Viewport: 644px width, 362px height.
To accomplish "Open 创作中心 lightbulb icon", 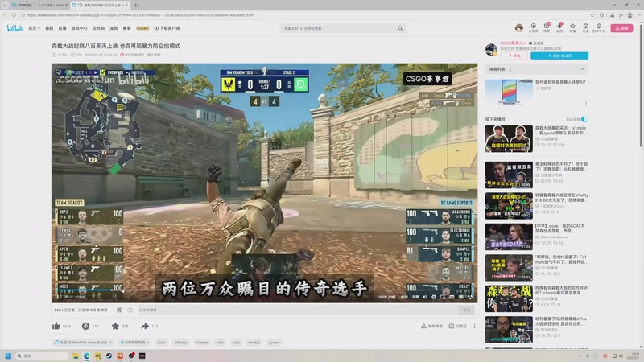I will pos(599,28).
